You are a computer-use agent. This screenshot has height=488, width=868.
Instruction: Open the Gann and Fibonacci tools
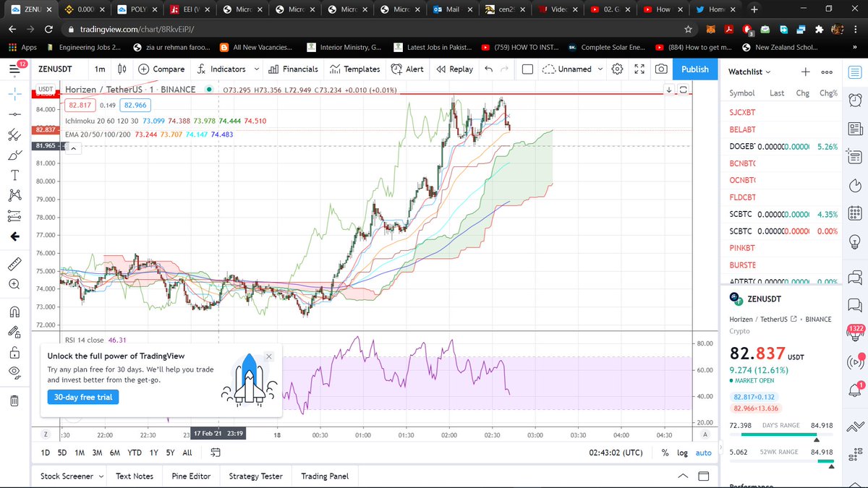click(14, 134)
